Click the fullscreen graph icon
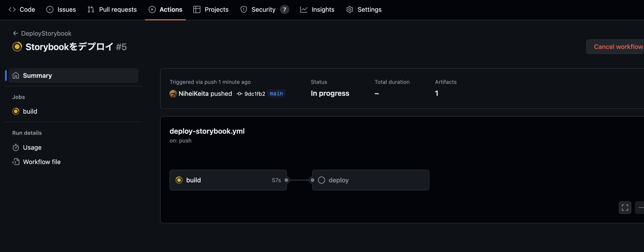Image resolution: width=644 pixels, height=252 pixels. [625, 208]
